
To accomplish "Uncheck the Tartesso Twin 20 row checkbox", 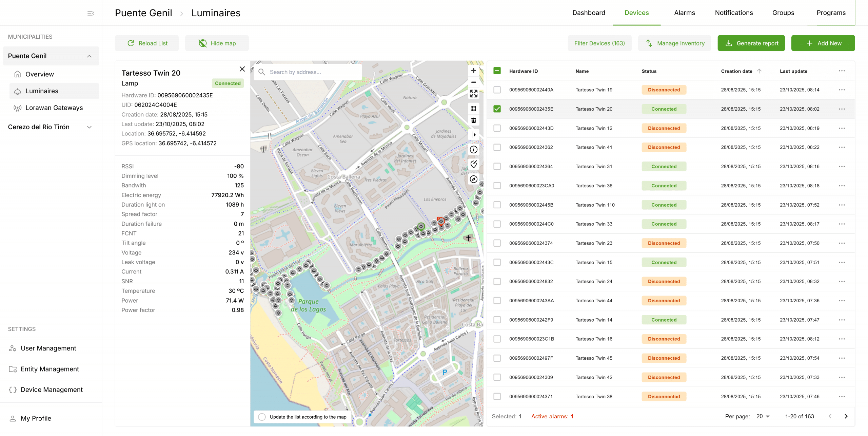I will coord(497,109).
